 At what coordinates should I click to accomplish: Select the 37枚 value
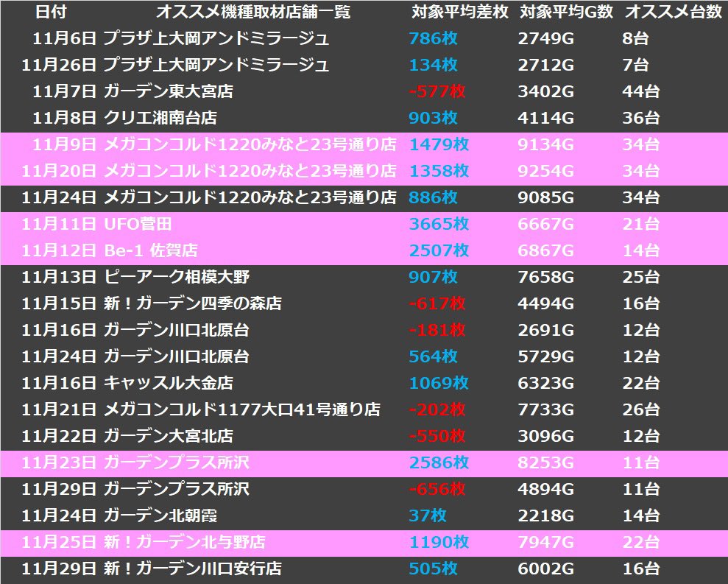(x=428, y=516)
